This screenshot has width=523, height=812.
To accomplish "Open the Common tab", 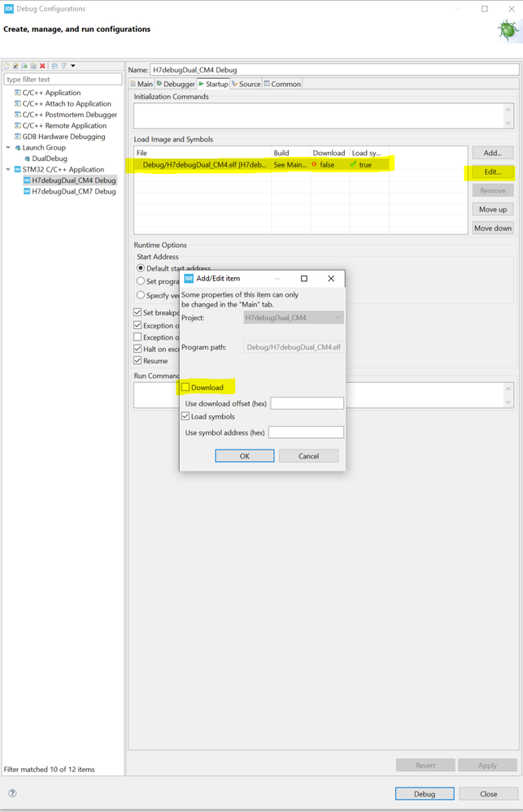I will pos(282,84).
